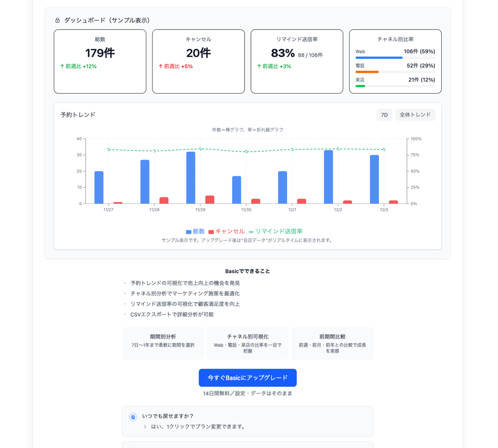The image size is (498, 448).
Task: Expand the いつでも戻せますか？ question
Action: [168, 416]
